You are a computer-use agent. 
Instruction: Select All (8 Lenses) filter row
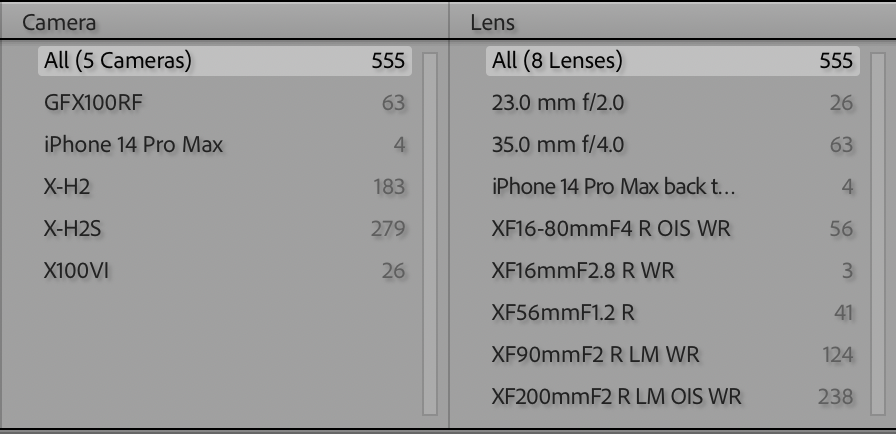click(672, 60)
